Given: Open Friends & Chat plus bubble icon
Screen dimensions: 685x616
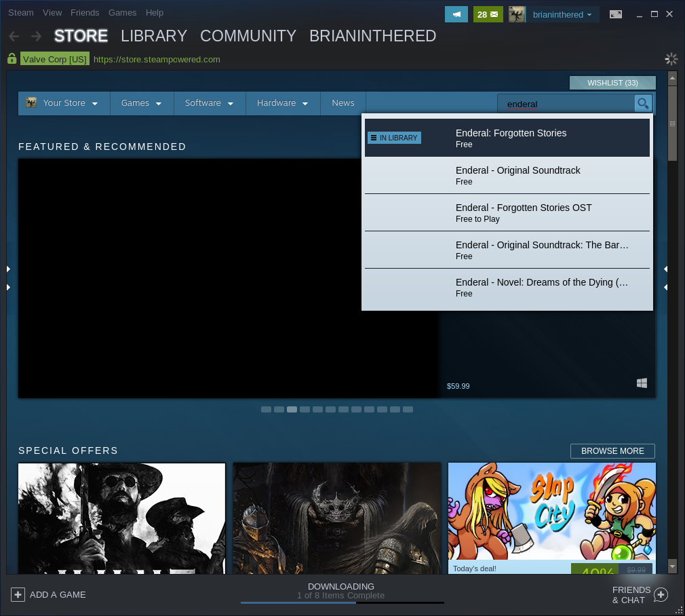Looking at the screenshot, I should 661,594.
